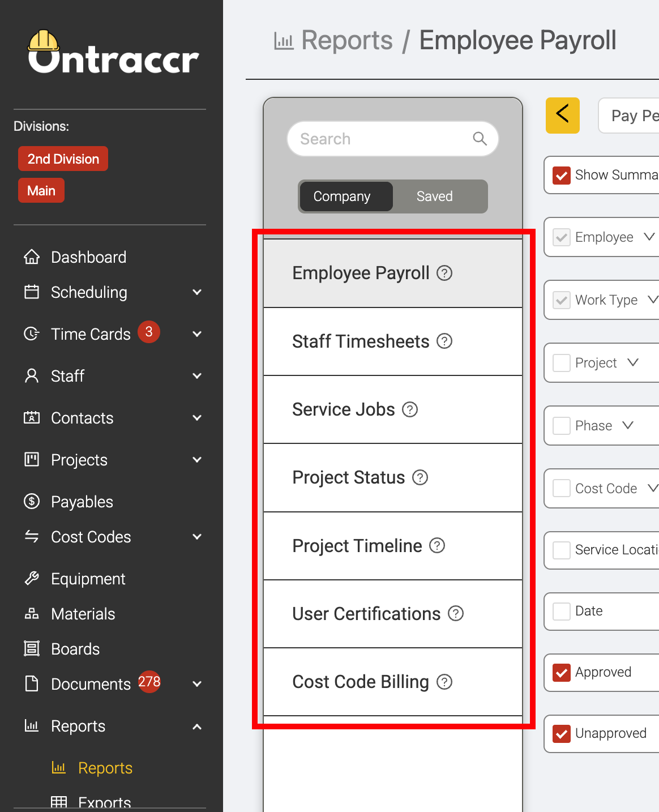Open the Service Jobs report
The height and width of the screenshot is (812, 659).
[393, 409]
